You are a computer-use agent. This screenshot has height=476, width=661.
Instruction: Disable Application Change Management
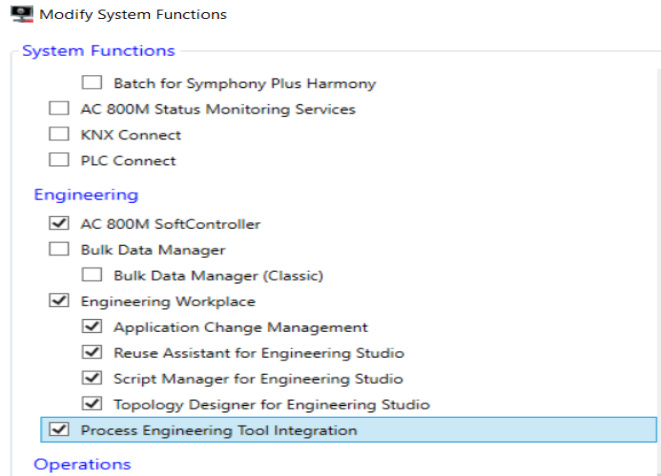tap(92, 327)
